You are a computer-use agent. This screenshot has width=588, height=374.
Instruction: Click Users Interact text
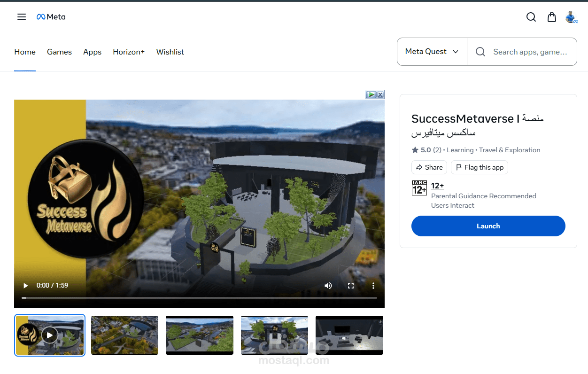tap(453, 205)
